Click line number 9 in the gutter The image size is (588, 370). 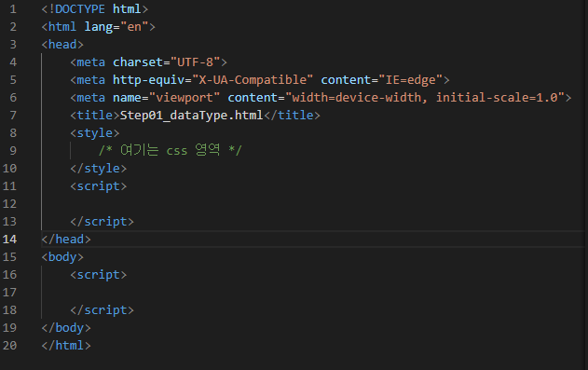(x=13, y=151)
